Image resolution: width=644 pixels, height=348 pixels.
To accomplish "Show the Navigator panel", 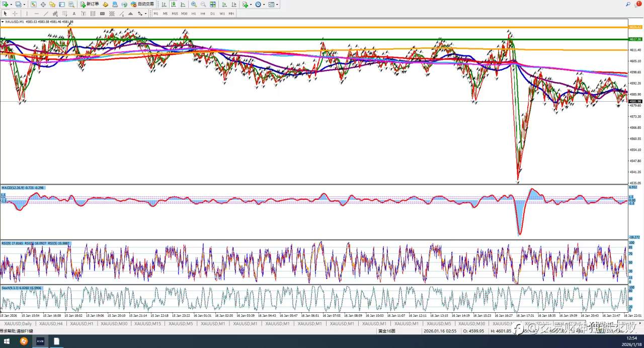I will tap(52, 4).
